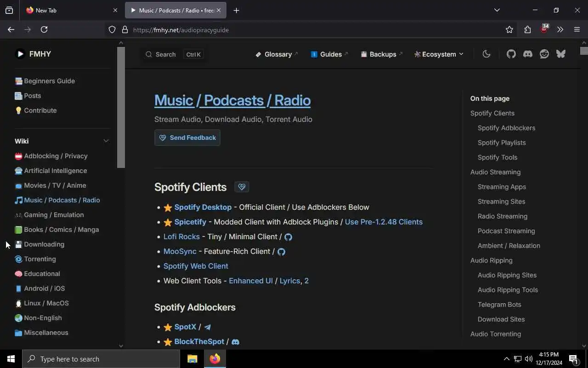This screenshot has height=368, width=588.
Task: Toggle the dark mode moon icon
Action: tap(486, 54)
